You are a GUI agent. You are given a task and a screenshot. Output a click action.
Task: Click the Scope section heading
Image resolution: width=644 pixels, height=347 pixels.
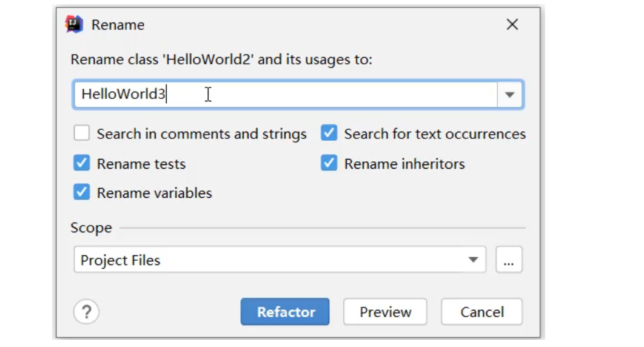(x=91, y=227)
